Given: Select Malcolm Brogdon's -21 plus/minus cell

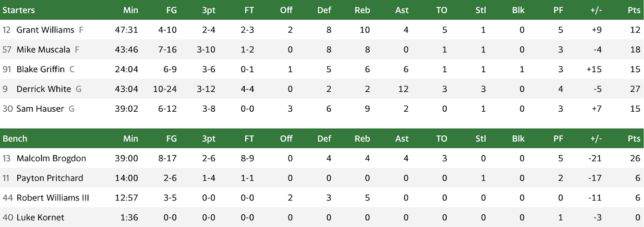Looking at the screenshot, I should pos(595,158).
